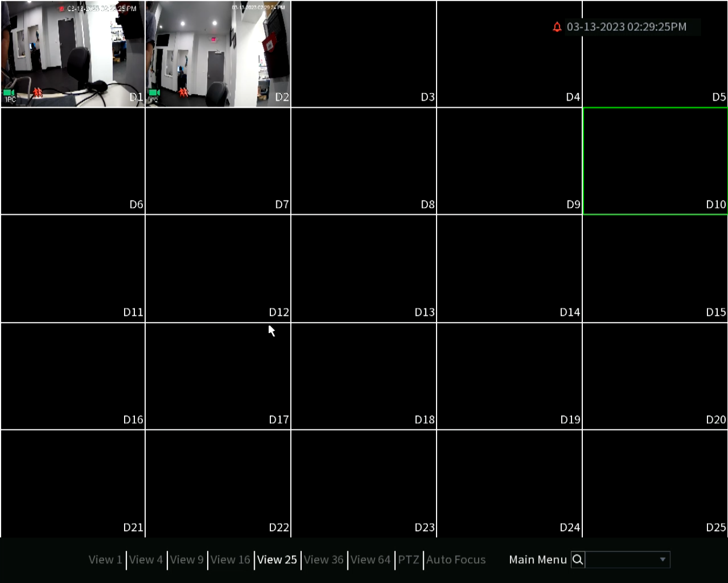Select empty channel D21
The height and width of the screenshot is (583, 728).
tap(73, 484)
